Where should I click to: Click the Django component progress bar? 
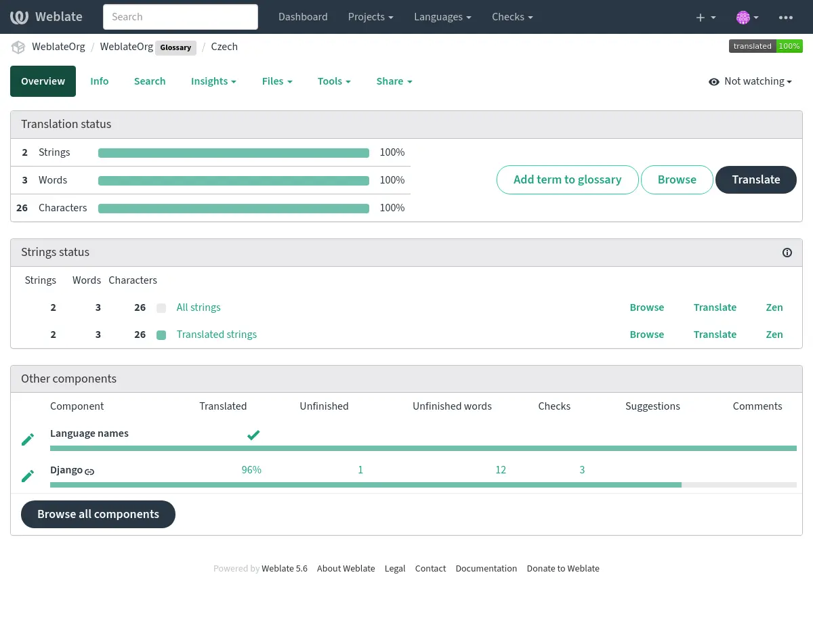point(423,485)
